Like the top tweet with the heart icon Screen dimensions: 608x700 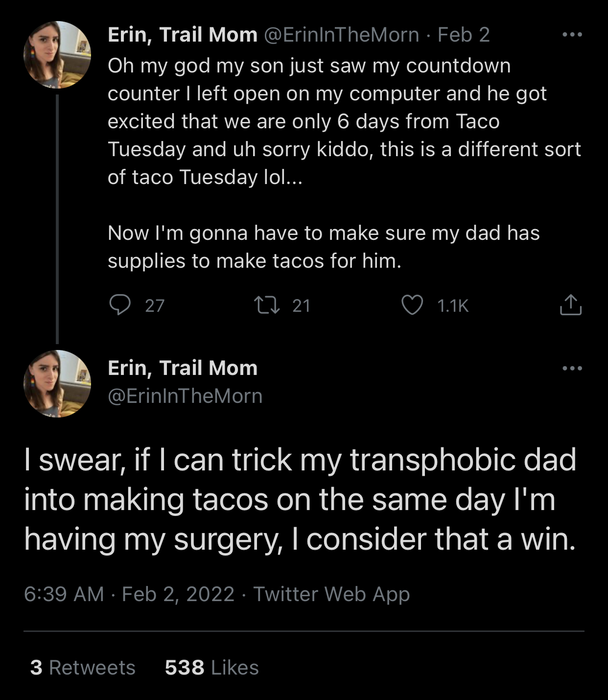click(412, 305)
